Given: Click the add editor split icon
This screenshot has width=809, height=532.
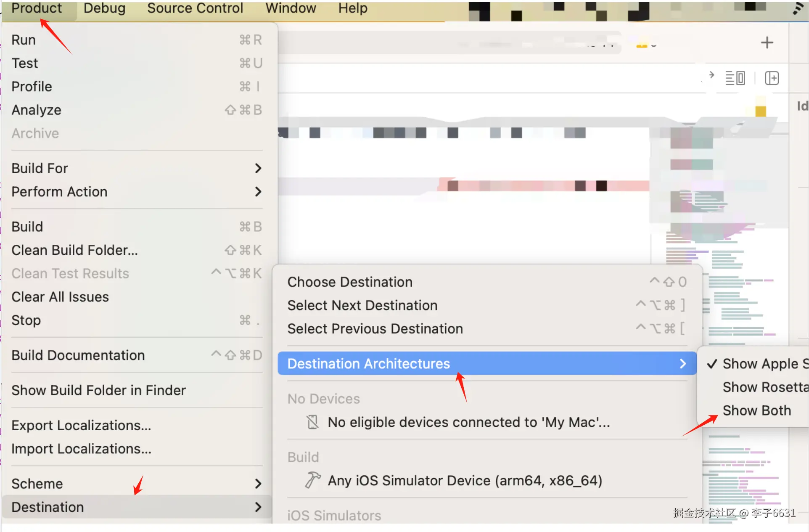Looking at the screenshot, I should (x=772, y=78).
